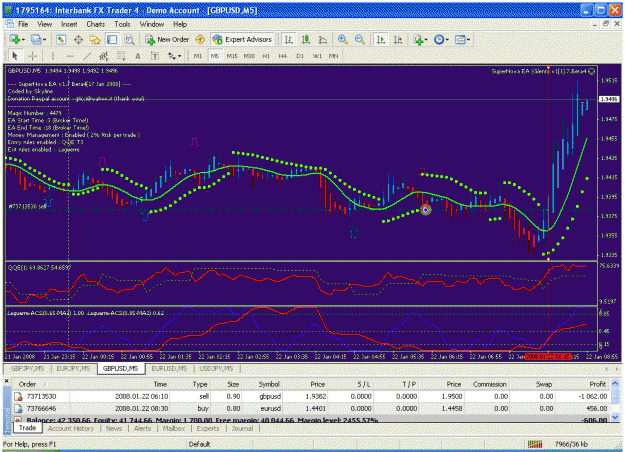The height and width of the screenshot is (452, 625).
Task: Open the Experts terminal tab
Action: click(208, 428)
